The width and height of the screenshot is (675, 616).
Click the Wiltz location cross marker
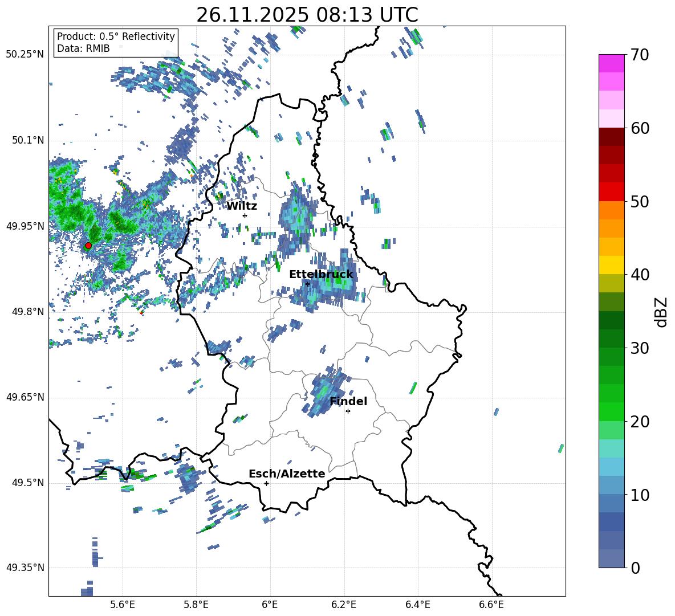pos(245,215)
